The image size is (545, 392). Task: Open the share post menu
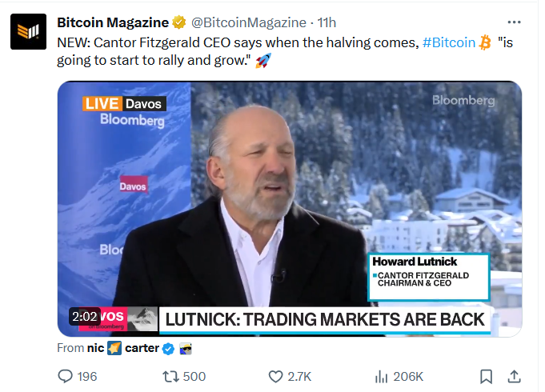pyautogui.click(x=515, y=376)
